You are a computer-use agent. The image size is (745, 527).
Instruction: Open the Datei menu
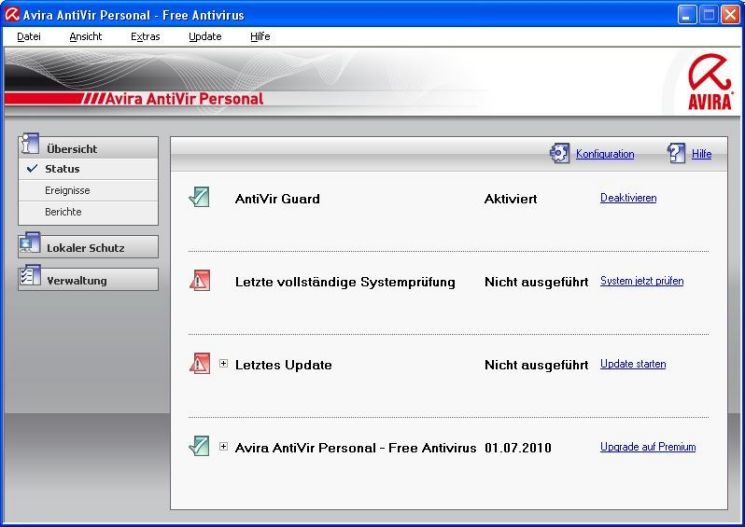29,37
